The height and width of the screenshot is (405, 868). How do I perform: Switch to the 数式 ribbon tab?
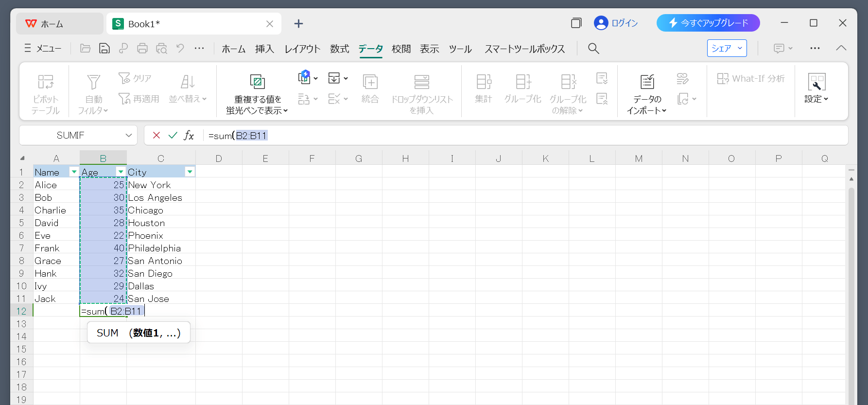pyautogui.click(x=339, y=49)
